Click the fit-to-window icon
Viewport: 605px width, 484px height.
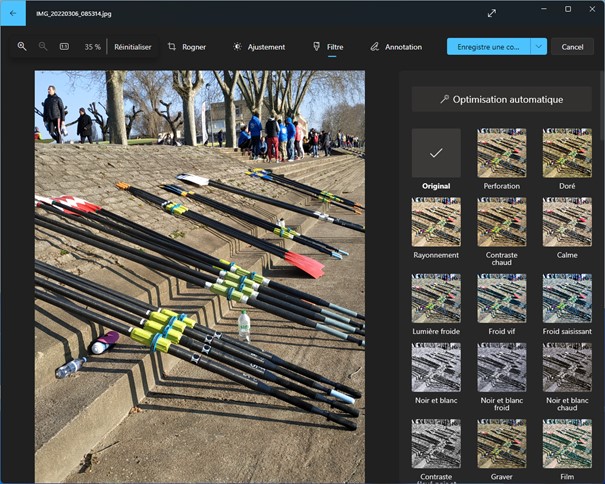[x=64, y=47]
